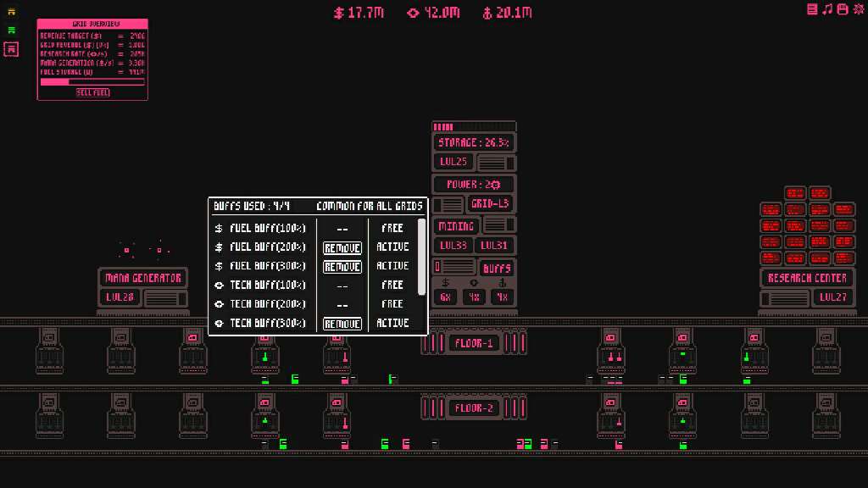This screenshot has height=488, width=868.
Task: Remove the Fuel Buff (300%)
Action: tap(342, 266)
